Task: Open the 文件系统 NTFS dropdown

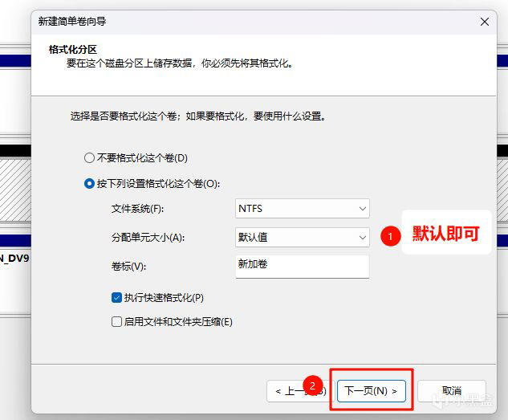Action: [x=303, y=208]
